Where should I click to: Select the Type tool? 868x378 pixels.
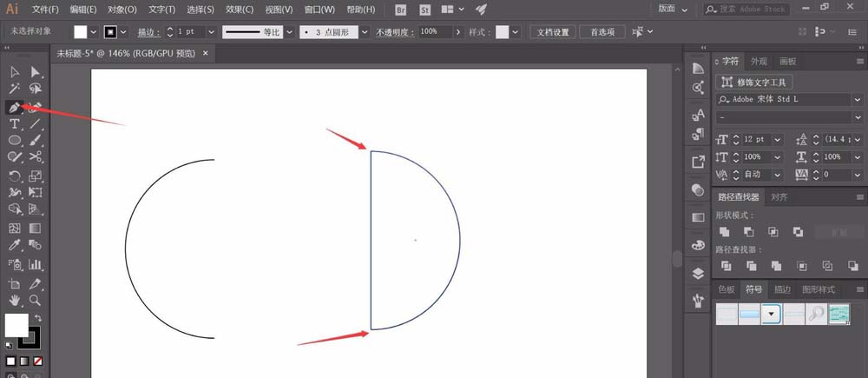coord(15,124)
